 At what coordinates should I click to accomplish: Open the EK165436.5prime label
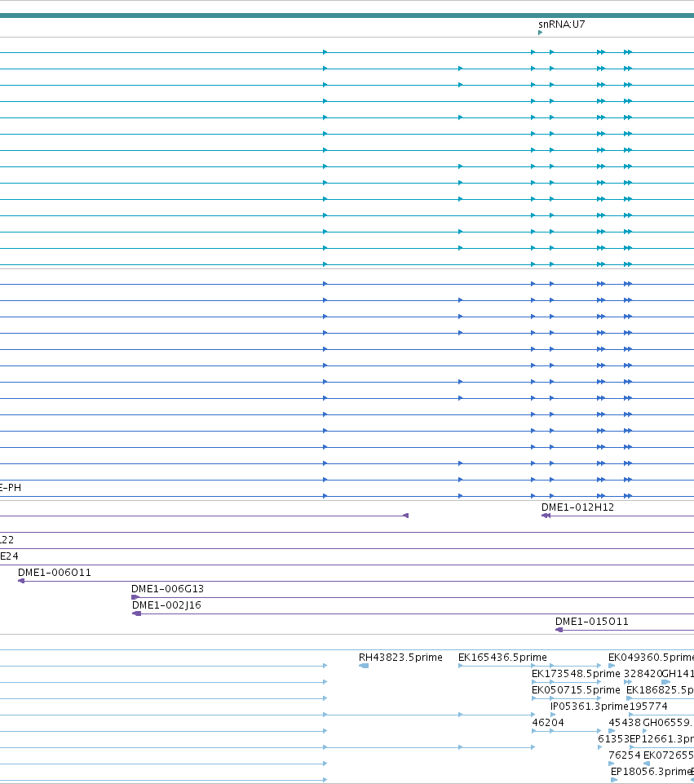click(x=502, y=658)
